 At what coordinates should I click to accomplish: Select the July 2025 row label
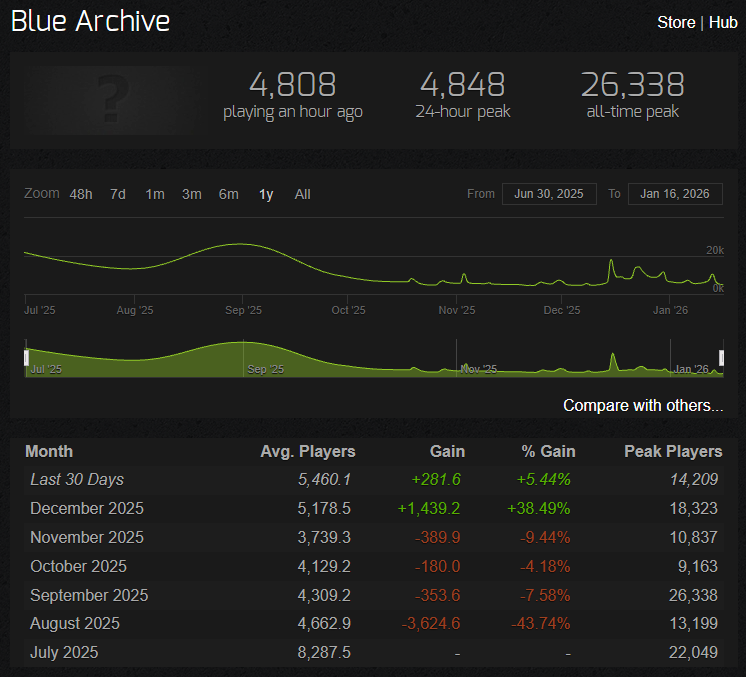[x=64, y=652]
